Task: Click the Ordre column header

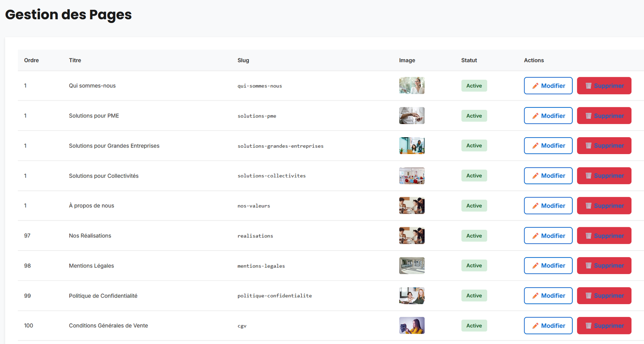Action: point(31,60)
